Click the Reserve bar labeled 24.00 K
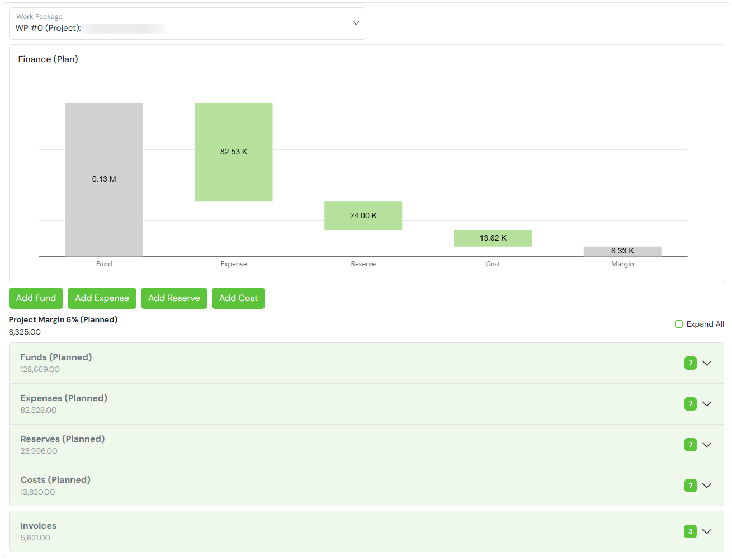The image size is (732, 560). click(x=363, y=216)
